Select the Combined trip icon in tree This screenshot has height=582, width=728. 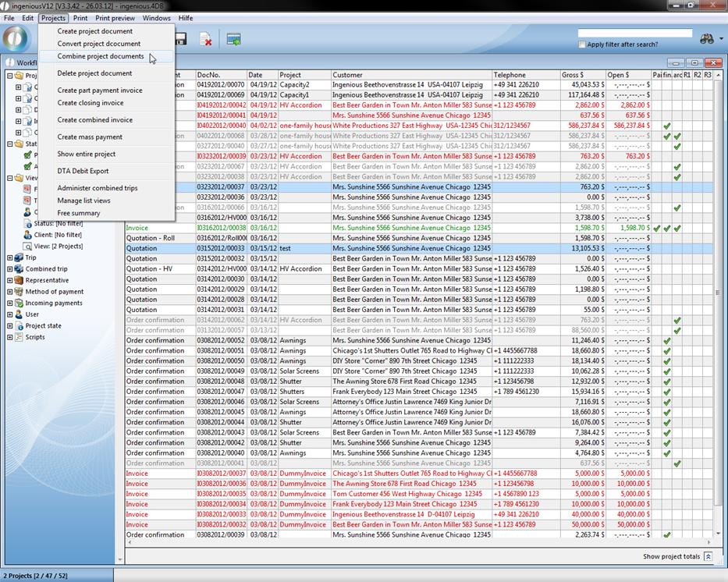click(19, 269)
